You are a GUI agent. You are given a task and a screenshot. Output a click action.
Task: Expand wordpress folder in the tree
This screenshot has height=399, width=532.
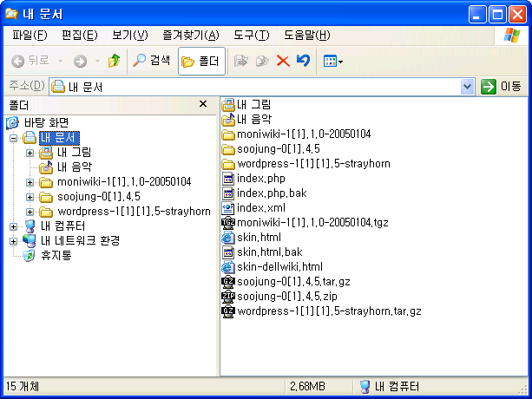point(30,212)
